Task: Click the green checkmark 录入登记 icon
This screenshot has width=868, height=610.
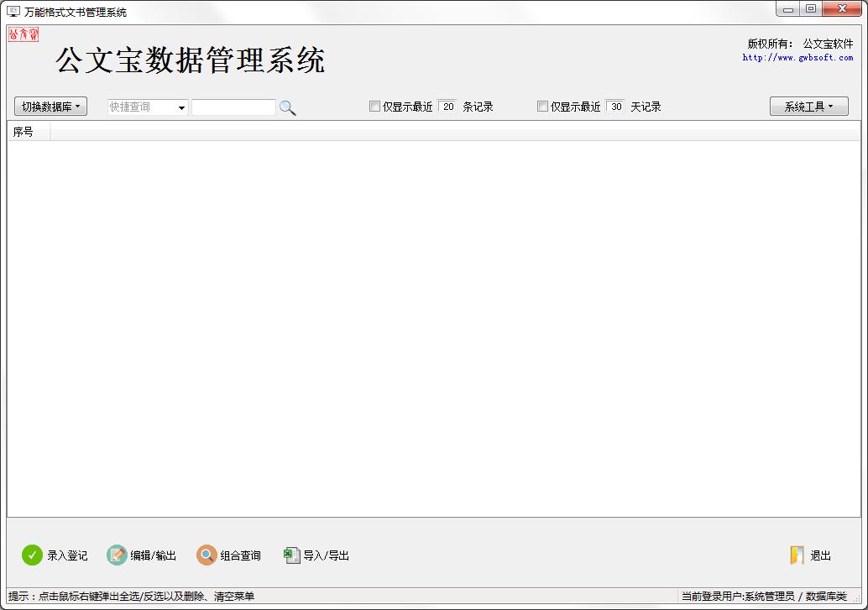Action: (32, 555)
